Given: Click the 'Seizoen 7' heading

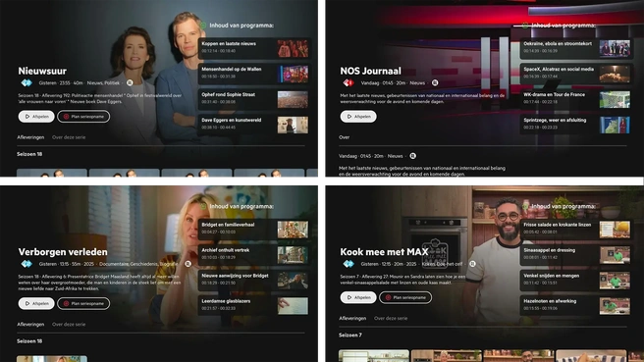Looking at the screenshot, I should [350, 336].
